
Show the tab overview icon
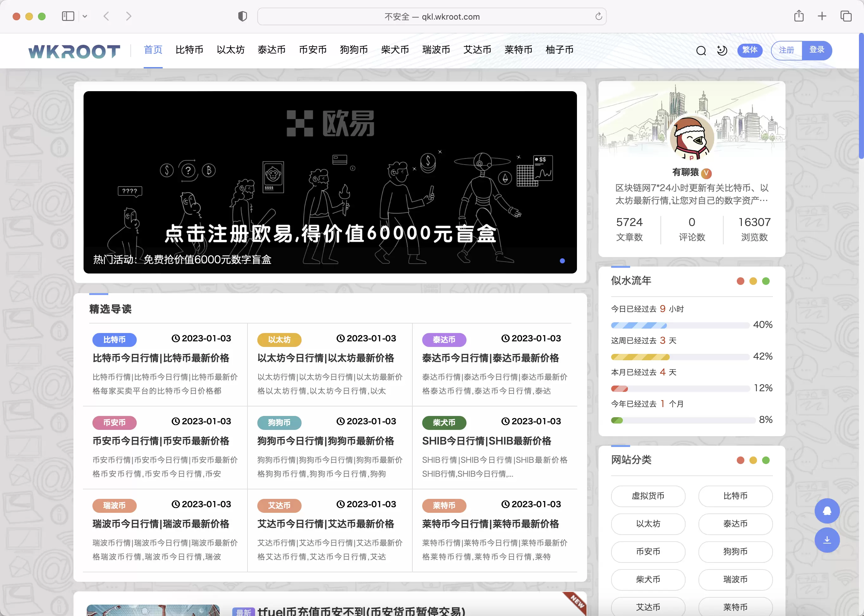[846, 16]
